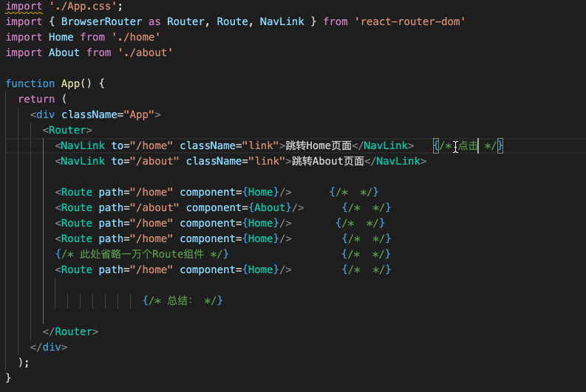Click 'function' keyword before App()
This screenshot has width=586, height=392.
coord(30,83)
